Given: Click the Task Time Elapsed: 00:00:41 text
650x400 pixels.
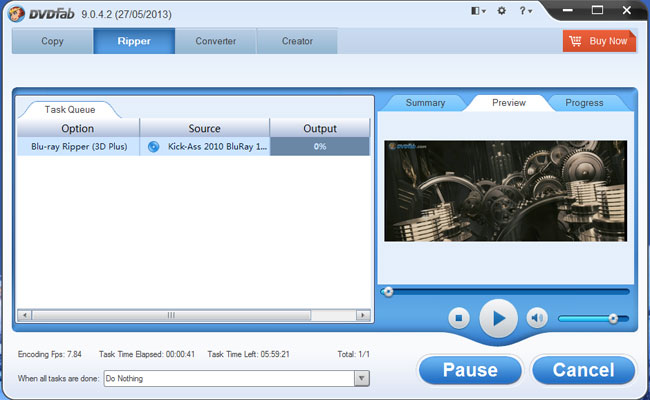Looking at the screenshot, I should click(x=147, y=354).
